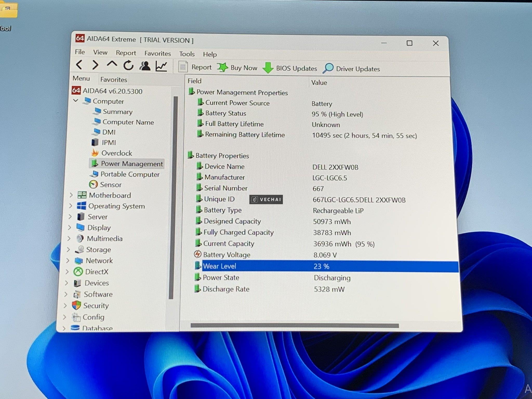Click the Back navigation arrow
Image resolution: width=532 pixels, height=399 pixels.
pyautogui.click(x=79, y=65)
